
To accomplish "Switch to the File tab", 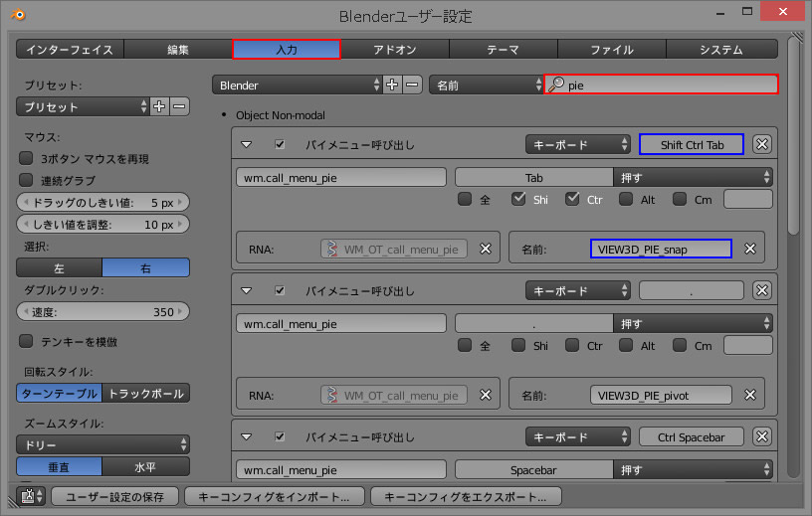I will (x=612, y=49).
